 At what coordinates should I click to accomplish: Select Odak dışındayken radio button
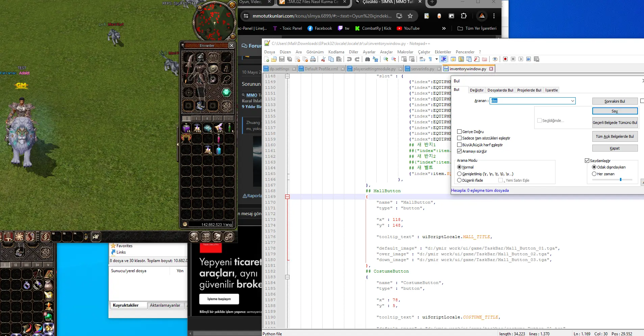[x=594, y=167]
